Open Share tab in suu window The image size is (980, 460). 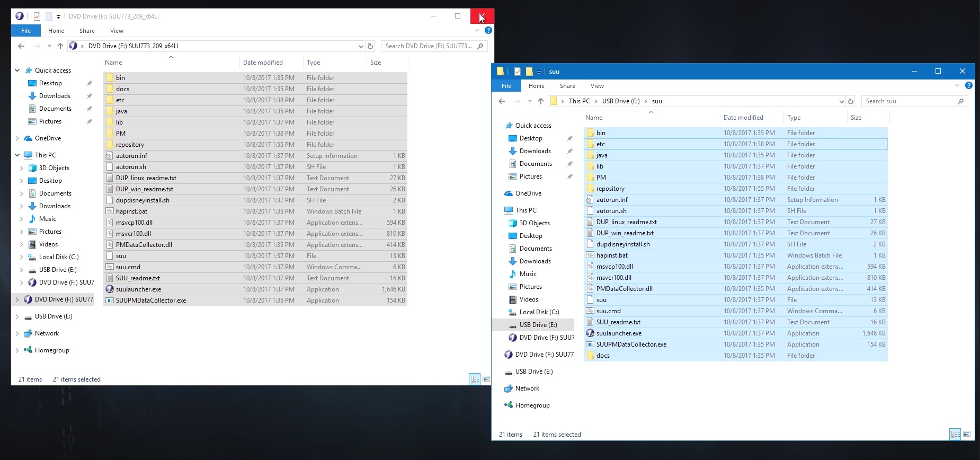[x=568, y=86]
